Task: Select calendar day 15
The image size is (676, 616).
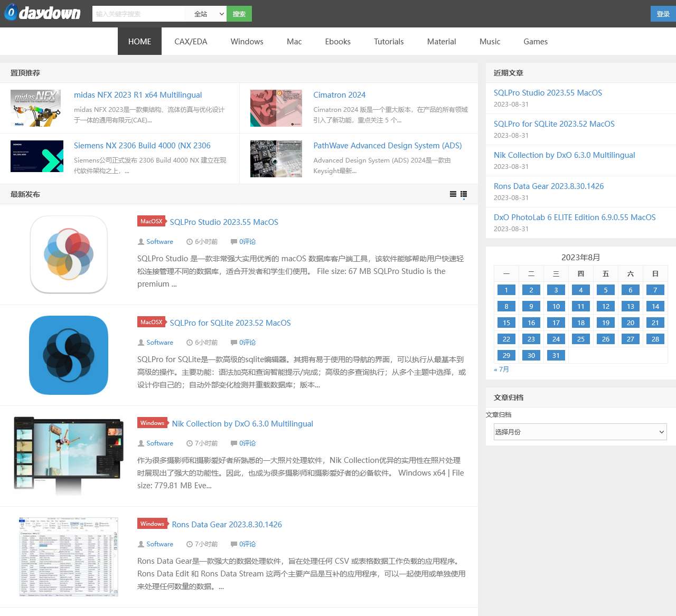Action: click(x=506, y=323)
